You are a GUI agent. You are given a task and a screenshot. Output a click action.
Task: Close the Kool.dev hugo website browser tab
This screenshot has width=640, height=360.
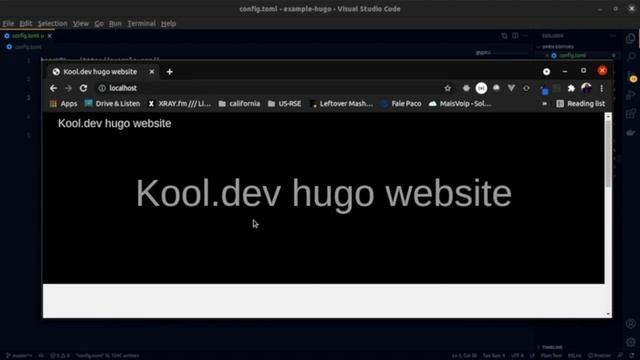(151, 72)
